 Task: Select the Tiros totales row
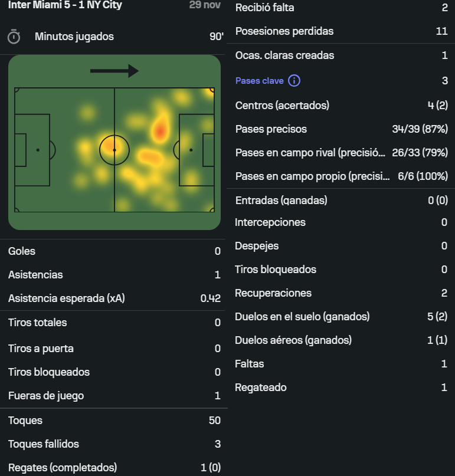[114, 323]
